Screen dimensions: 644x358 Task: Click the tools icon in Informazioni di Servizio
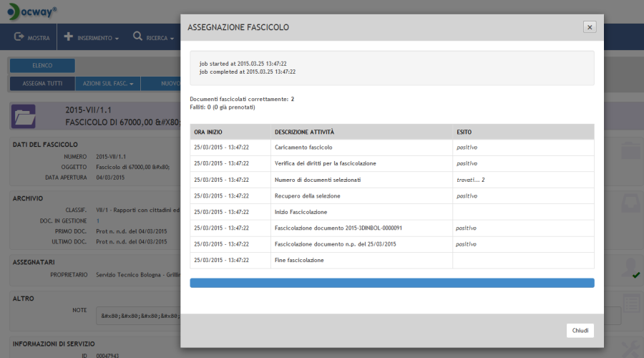(630, 349)
